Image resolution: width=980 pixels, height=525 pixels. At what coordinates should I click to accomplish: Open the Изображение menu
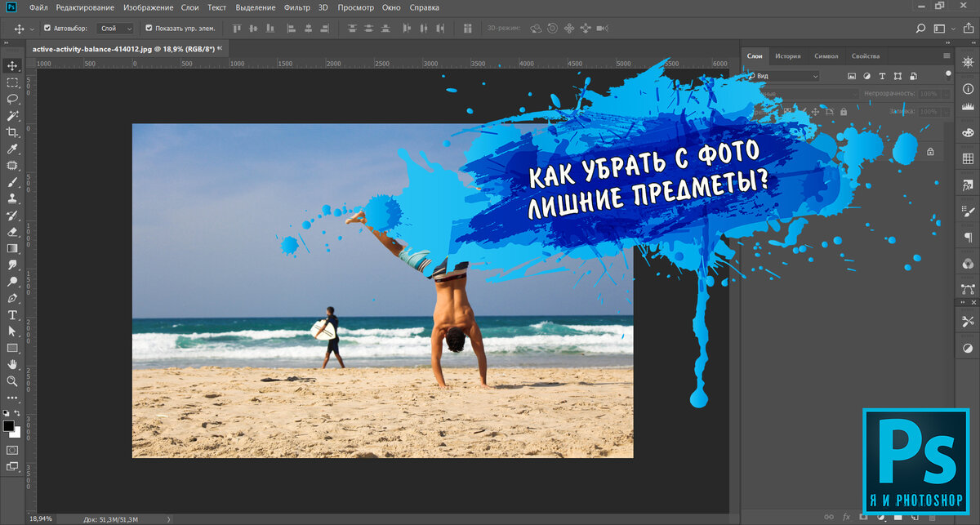click(x=148, y=7)
